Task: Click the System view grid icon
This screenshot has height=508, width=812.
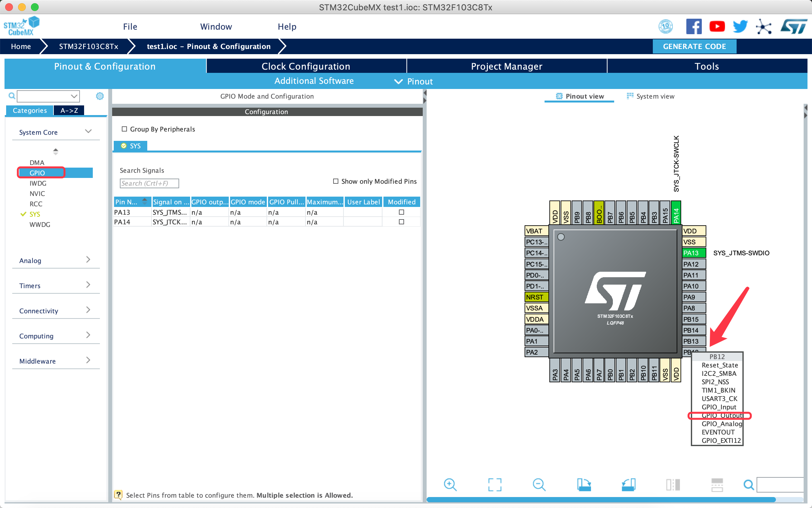Action: pos(630,96)
